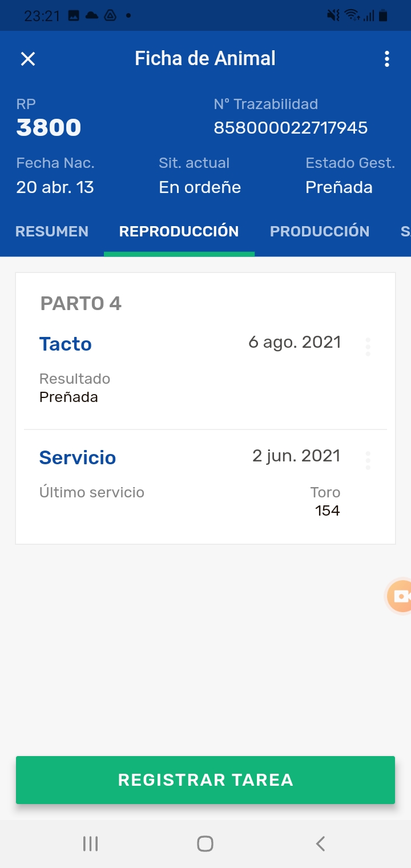Screen dimensions: 411x868
Task: Select the Reproducción tab
Action: 179,231
